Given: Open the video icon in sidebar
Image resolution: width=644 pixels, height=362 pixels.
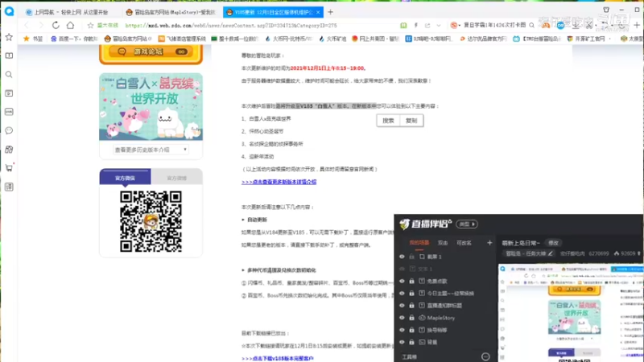Looking at the screenshot, I should [x=9, y=93].
